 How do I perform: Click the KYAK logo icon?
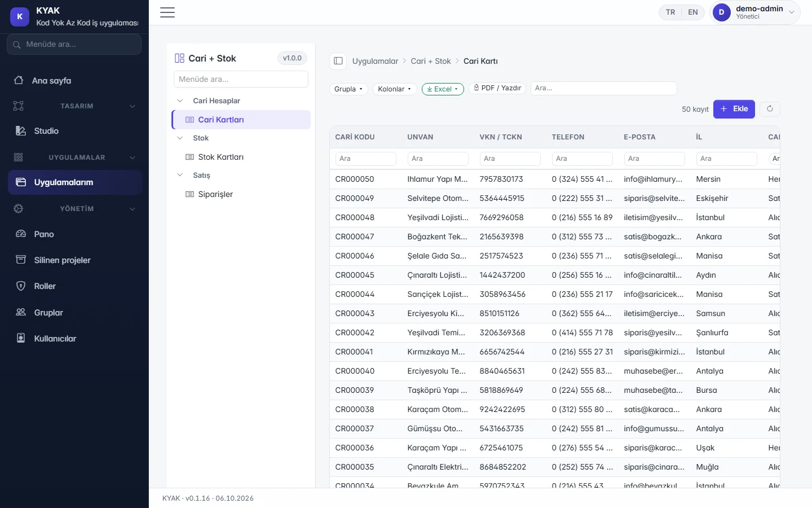click(20, 16)
